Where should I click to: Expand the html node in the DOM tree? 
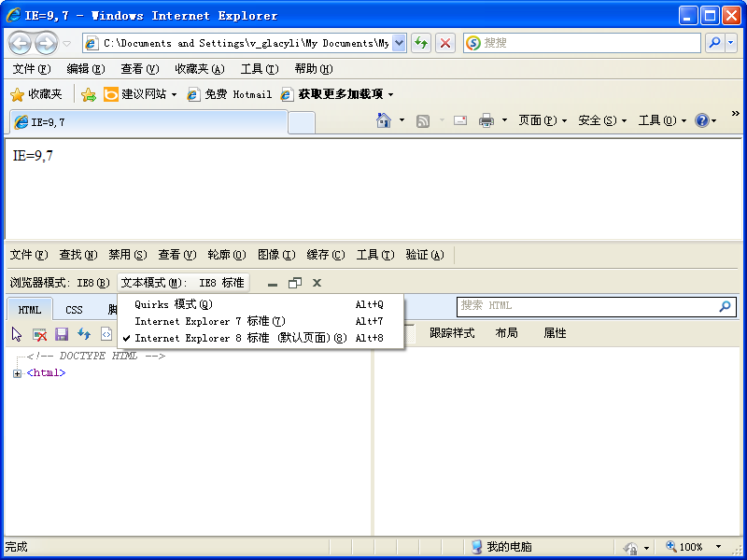(17, 373)
